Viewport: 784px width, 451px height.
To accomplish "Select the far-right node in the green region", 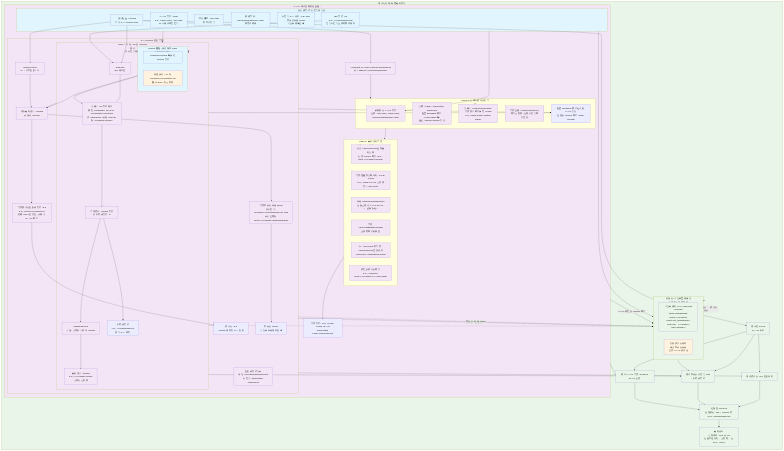I will 758,328.
